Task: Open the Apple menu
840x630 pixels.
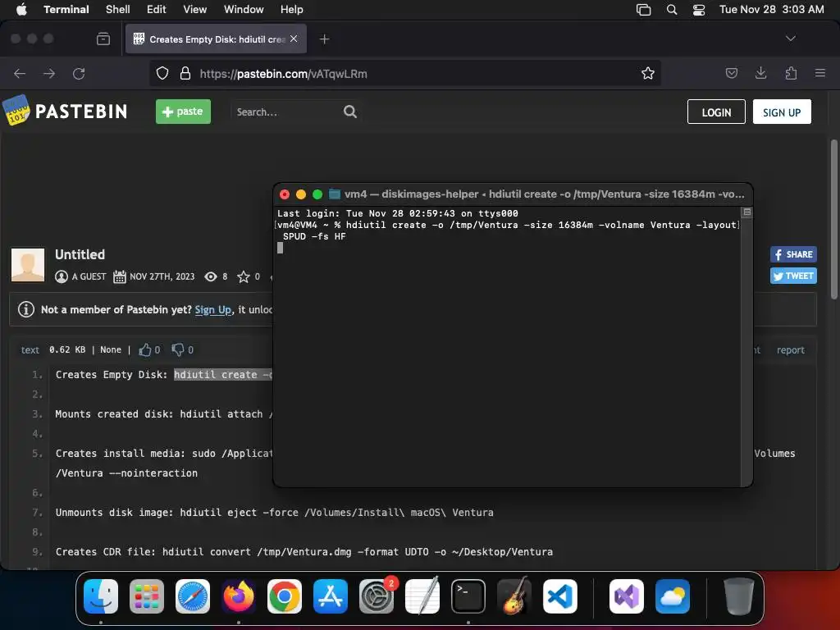Action: [x=21, y=9]
